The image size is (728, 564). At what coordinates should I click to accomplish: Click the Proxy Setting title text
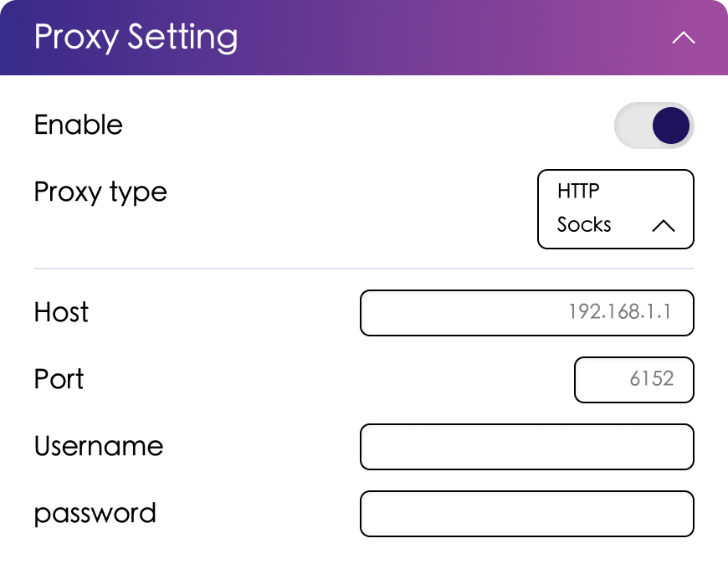[134, 37]
